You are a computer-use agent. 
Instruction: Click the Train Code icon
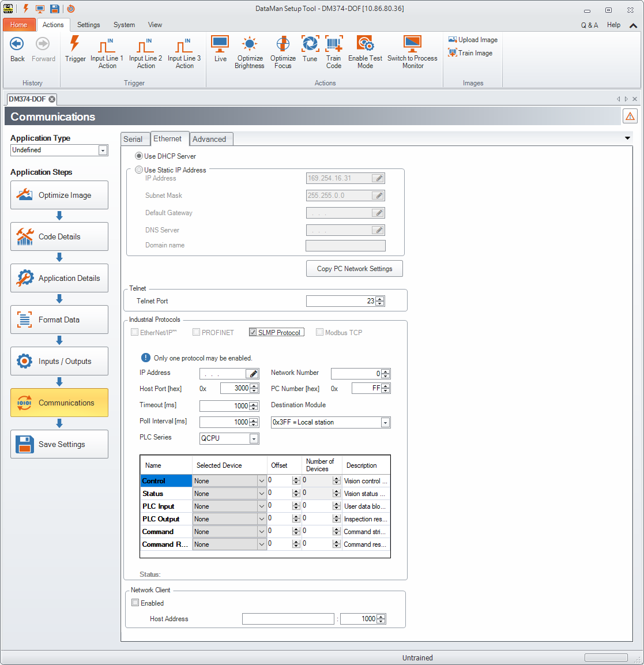334,45
